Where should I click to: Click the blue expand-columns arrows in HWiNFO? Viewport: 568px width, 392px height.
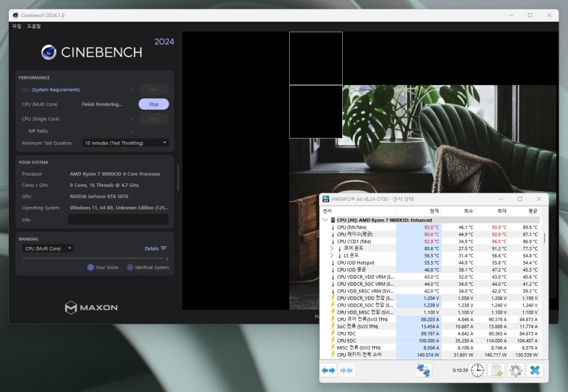coord(329,370)
